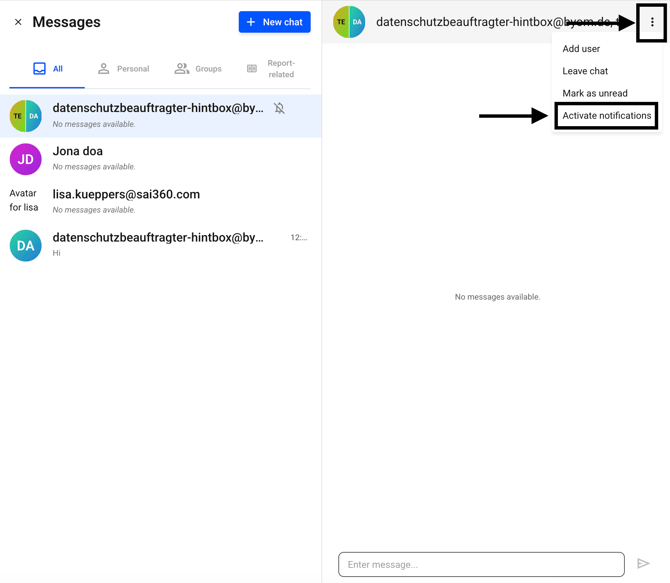Click the New chat button
The image size is (670, 583).
click(x=274, y=22)
